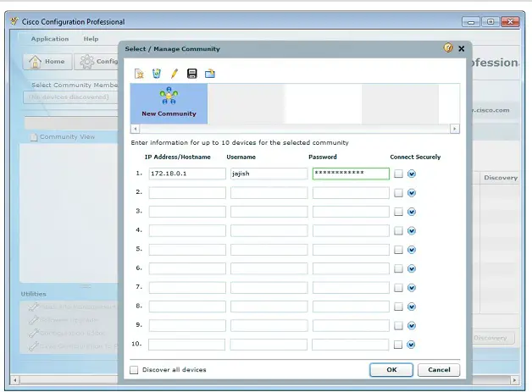This screenshot has height=392, width=532.
Task: Expand row 5 blue down-arrow button
Action: coord(412,250)
